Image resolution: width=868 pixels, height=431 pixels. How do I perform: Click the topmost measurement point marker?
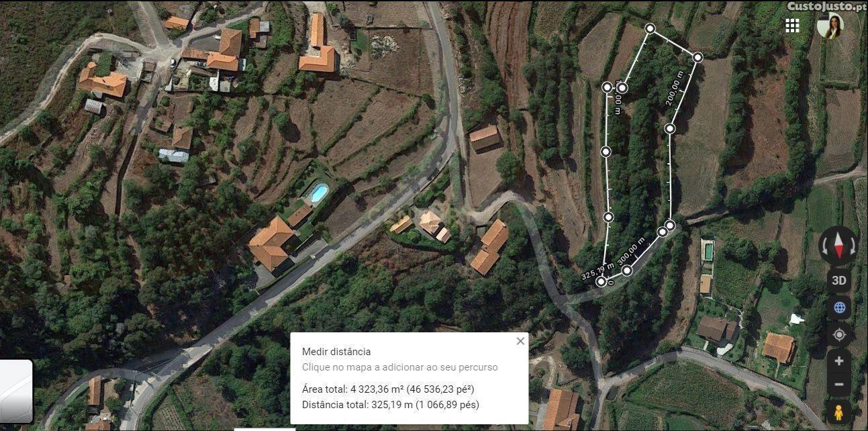650,28
